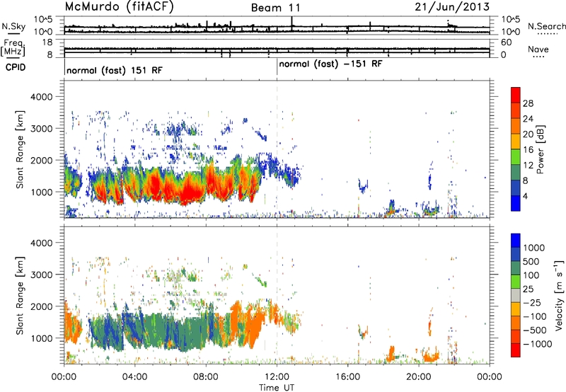Click the CPID change tick at 12:00
The height and width of the screenshot is (392, 566).
click(277, 67)
